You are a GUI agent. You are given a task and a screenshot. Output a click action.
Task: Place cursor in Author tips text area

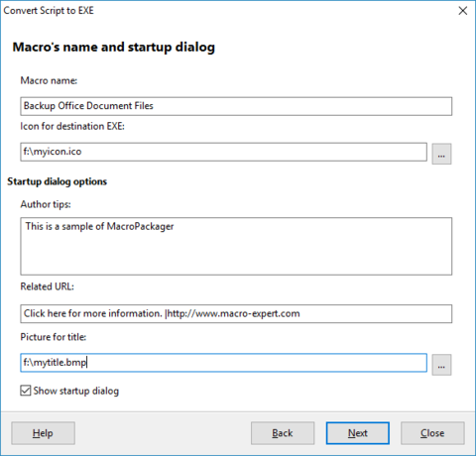pos(236,246)
